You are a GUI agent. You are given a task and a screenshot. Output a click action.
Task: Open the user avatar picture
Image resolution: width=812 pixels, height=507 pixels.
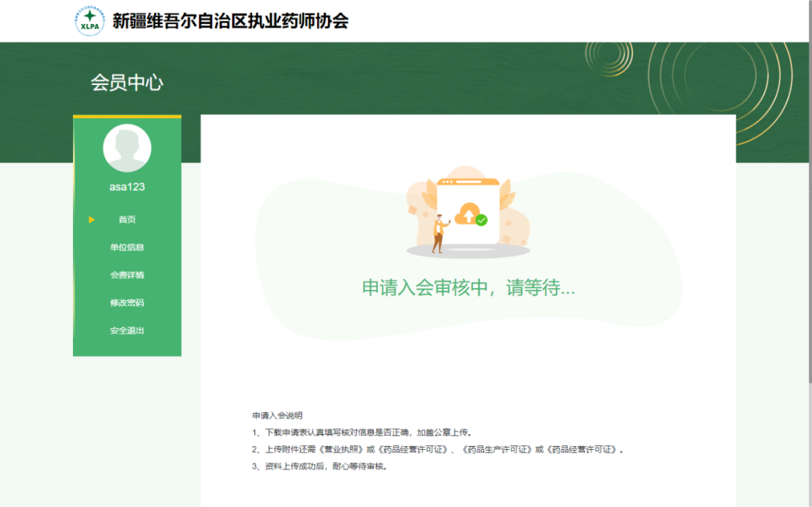click(x=127, y=148)
